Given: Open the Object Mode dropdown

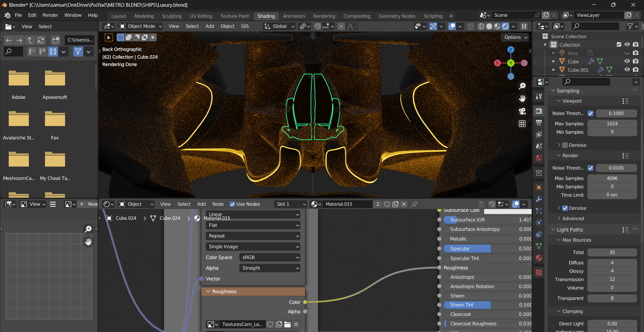Looking at the screenshot, I should (x=141, y=26).
